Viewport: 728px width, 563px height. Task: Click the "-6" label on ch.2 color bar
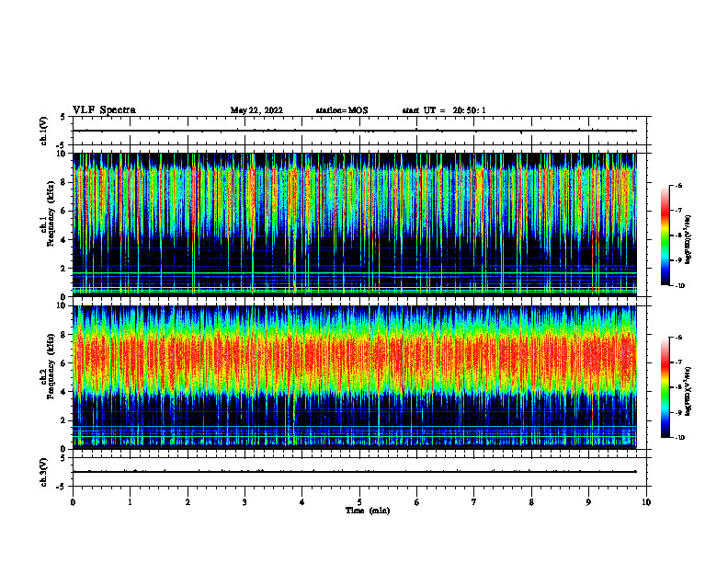click(x=678, y=338)
